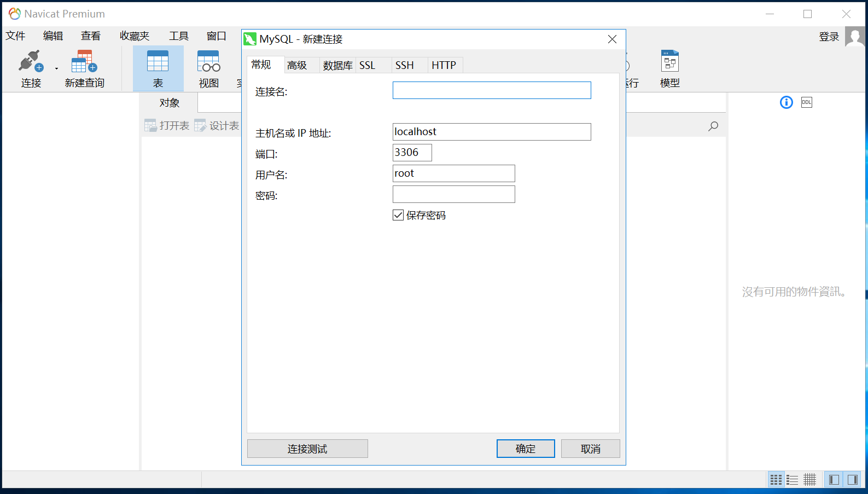Open the View (查看) menu
The height and width of the screenshot is (494, 868).
(x=91, y=36)
